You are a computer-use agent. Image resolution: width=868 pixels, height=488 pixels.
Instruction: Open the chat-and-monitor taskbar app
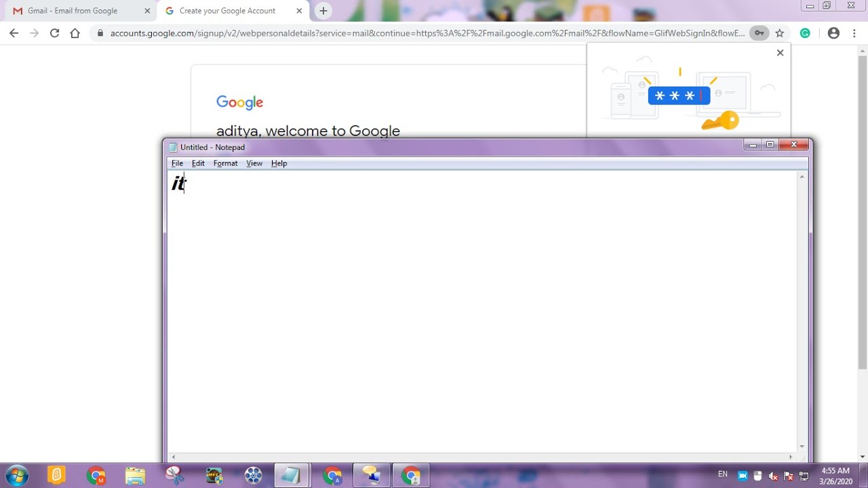click(x=372, y=475)
